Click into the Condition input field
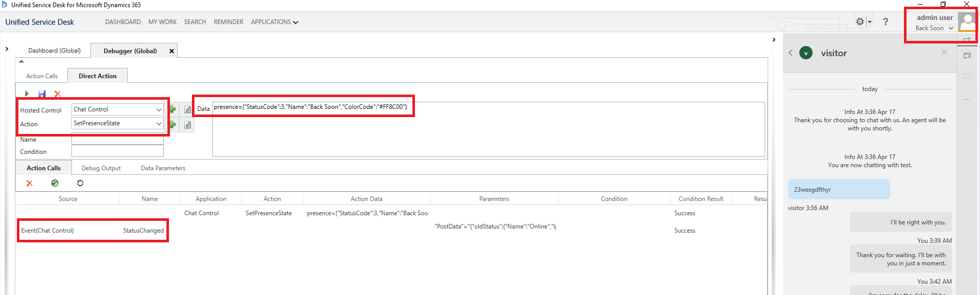This screenshot has width=980, height=295. [117, 151]
